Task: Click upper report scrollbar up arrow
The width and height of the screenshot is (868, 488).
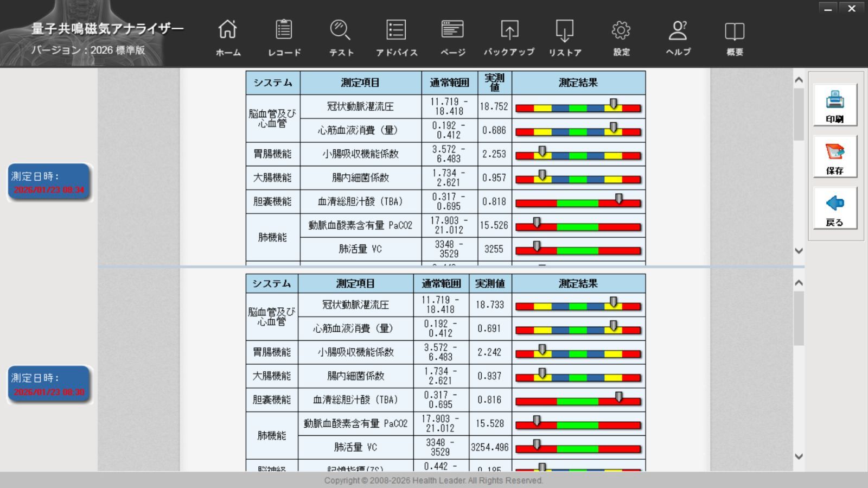Action: (x=799, y=80)
